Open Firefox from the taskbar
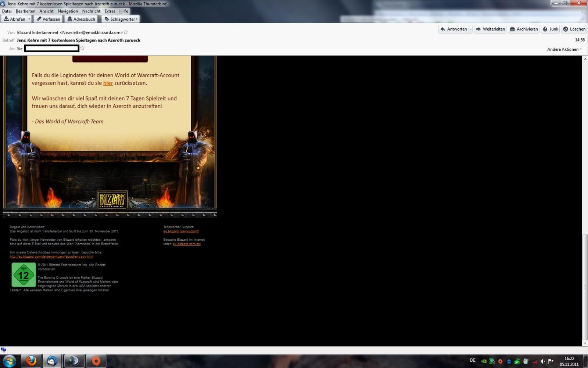 (31, 361)
